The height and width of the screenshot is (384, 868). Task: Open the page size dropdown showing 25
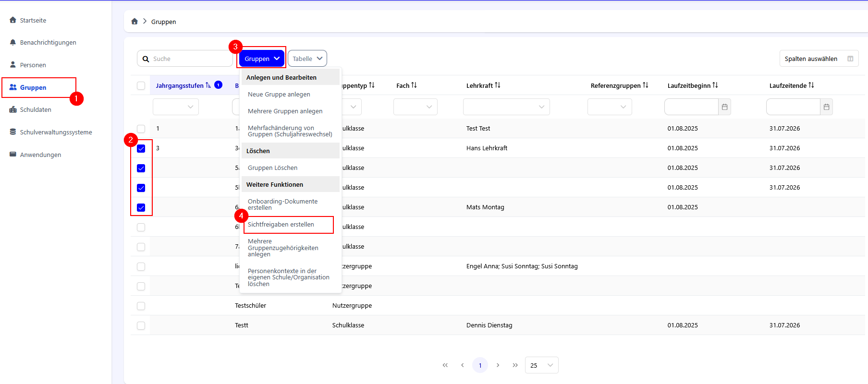541,365
